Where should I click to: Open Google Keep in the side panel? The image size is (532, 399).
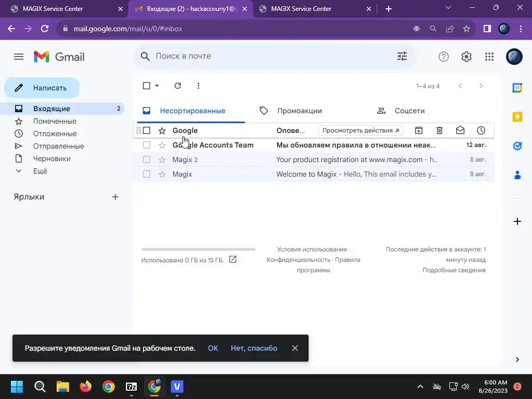[517, 117]
